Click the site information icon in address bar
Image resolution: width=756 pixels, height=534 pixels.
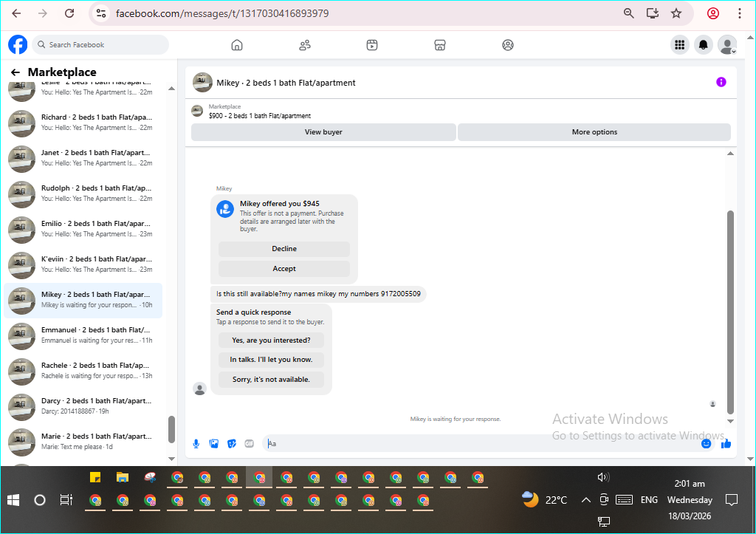tap(100, 13)
